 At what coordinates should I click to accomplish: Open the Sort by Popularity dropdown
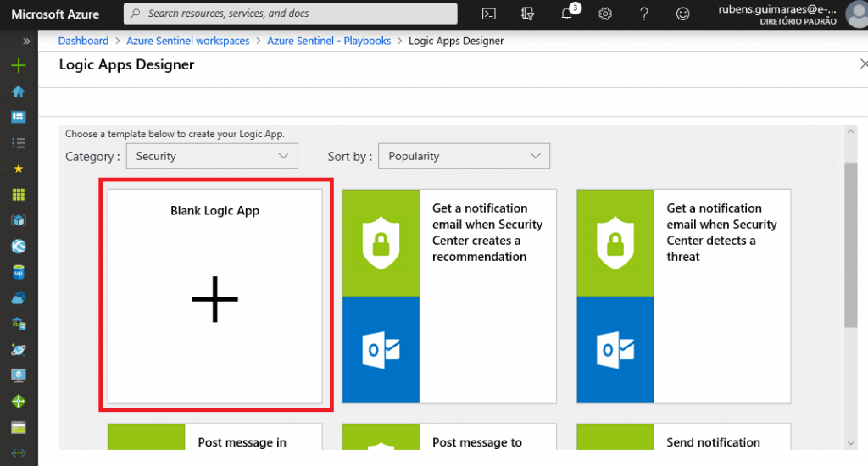[464, 156]
